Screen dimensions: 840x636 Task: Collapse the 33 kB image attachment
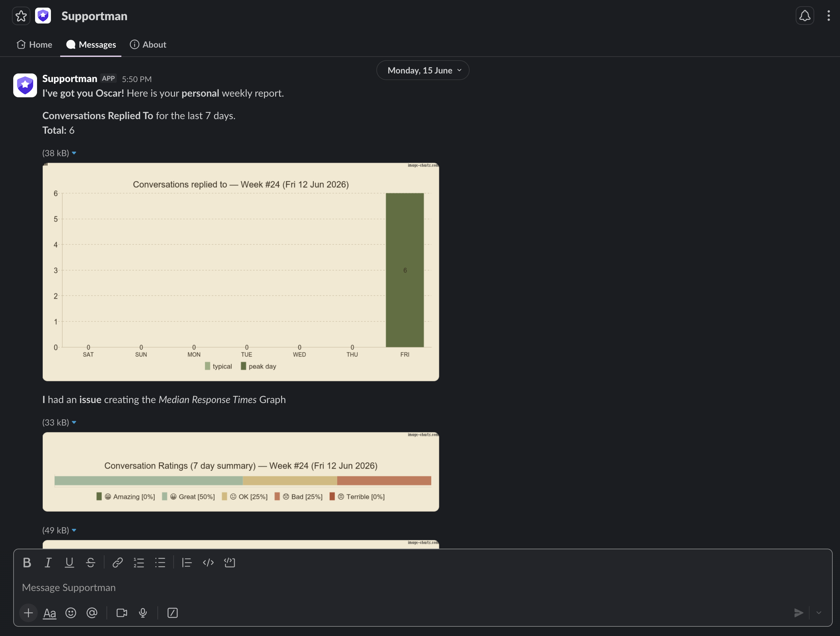[74, 423]
